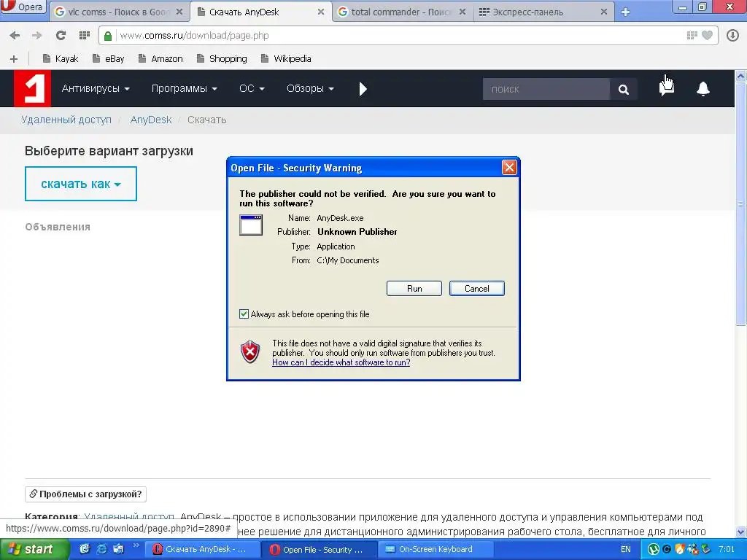Expand the ОС menu
Viewport: 747px width, 560px height.
252,88
